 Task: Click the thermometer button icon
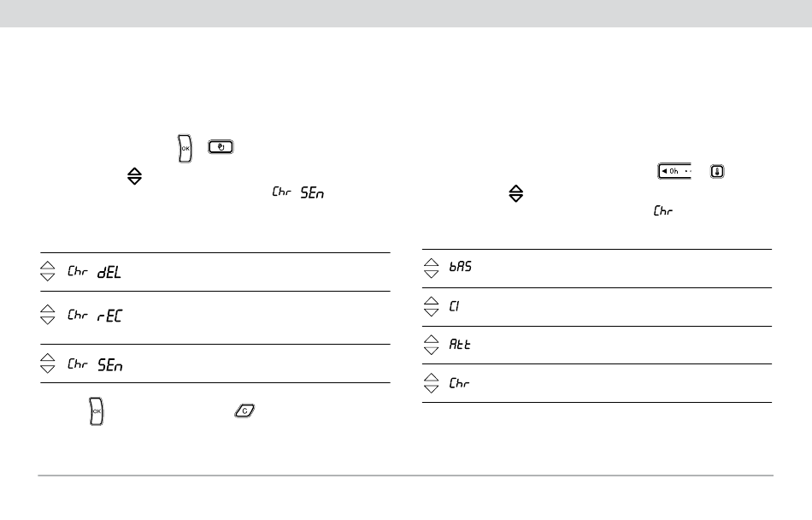[x=716, y=171]
